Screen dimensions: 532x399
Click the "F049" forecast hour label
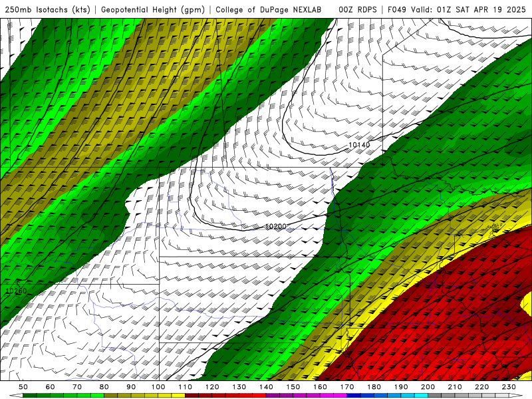(398, 9)
